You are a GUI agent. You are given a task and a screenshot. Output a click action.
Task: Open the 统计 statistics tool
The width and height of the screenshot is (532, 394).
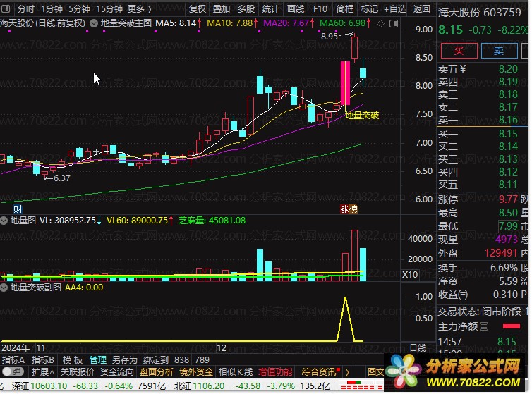point(270,9)
